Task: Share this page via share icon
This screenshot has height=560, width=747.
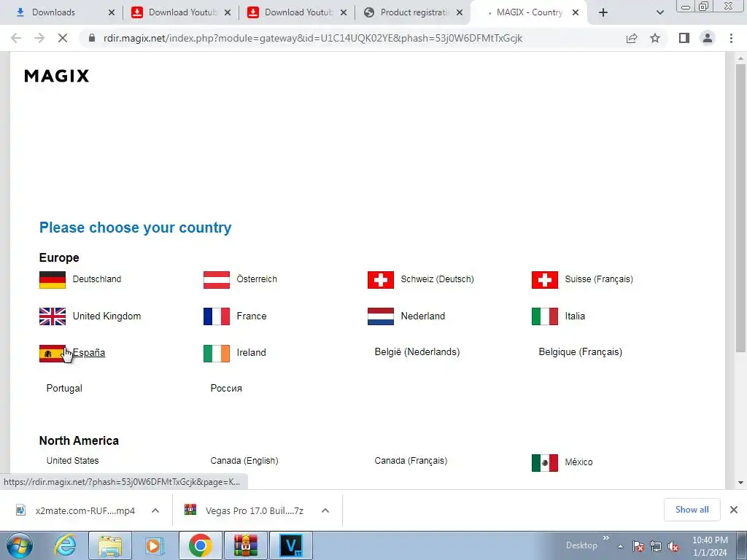Action: pos(632,38)
